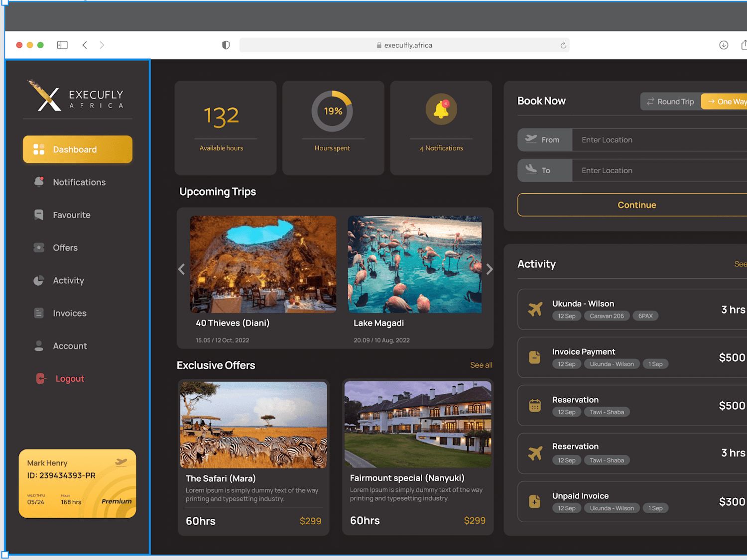Click the Invoice Payment document icon
The image size is (747, 560).
(x=535, y=357)
